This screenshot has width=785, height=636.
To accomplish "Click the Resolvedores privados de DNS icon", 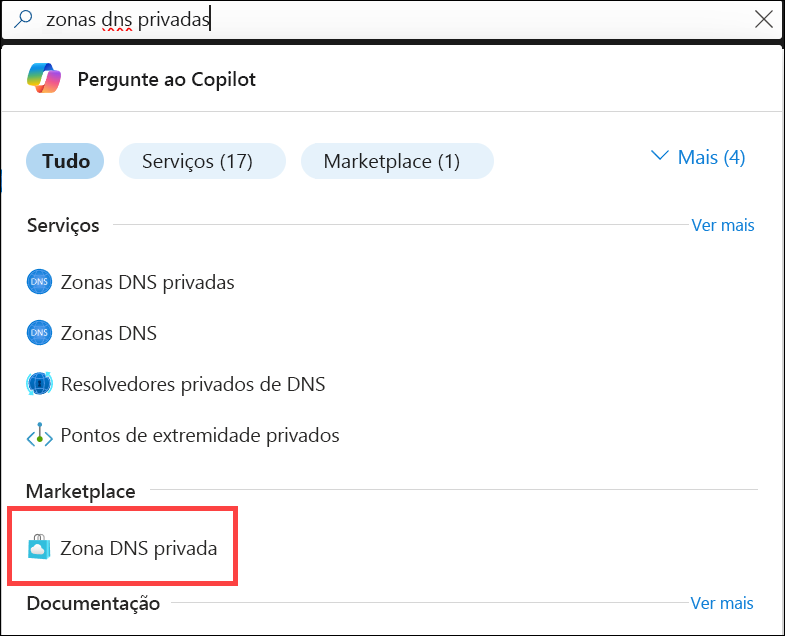I will point(39,384).
